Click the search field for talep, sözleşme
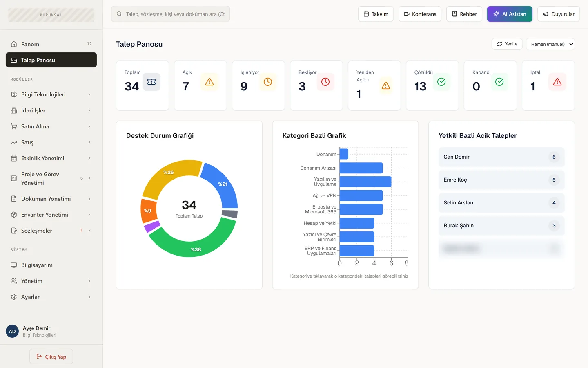Viewport: 588px width, 368px height. tap(170, 14)
